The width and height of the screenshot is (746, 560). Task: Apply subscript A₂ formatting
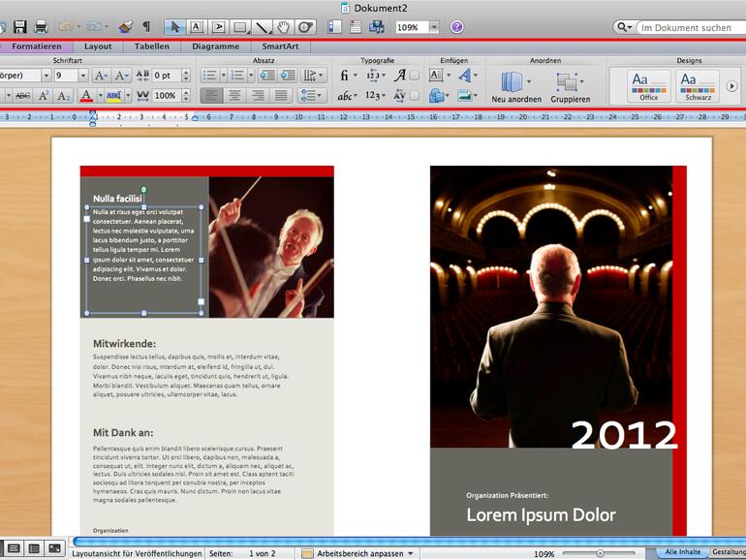[64, 96]
